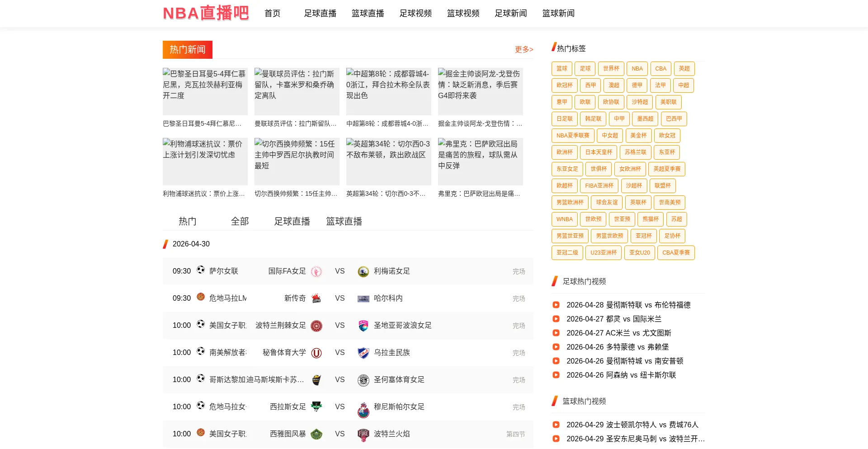Image resolution: width=868 pixels, height=449 pixels.
Task: Open 中超第8轮 成都蓉城 news thumbnail
Action: pos(389,91)
